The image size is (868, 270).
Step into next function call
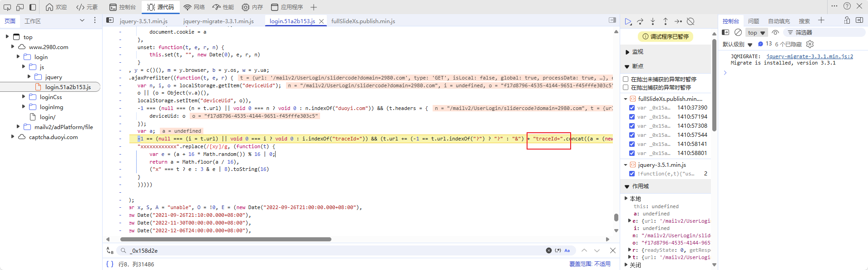653,21
